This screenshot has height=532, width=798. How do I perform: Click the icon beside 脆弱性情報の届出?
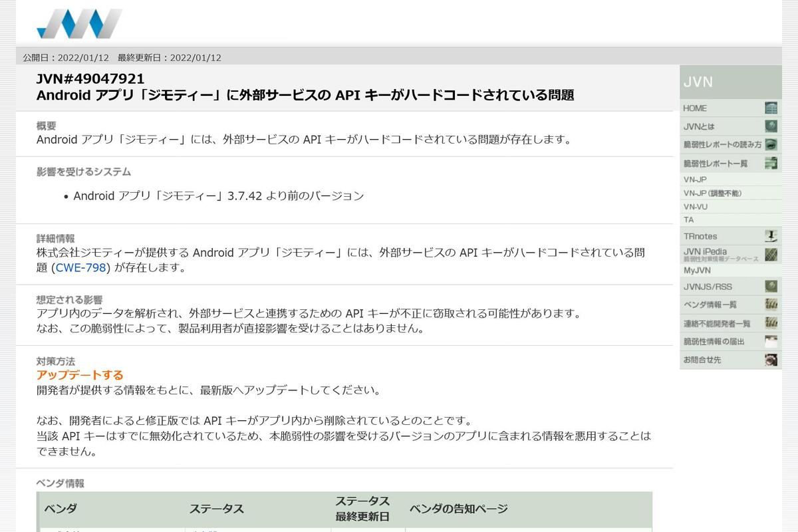[771, 342]
